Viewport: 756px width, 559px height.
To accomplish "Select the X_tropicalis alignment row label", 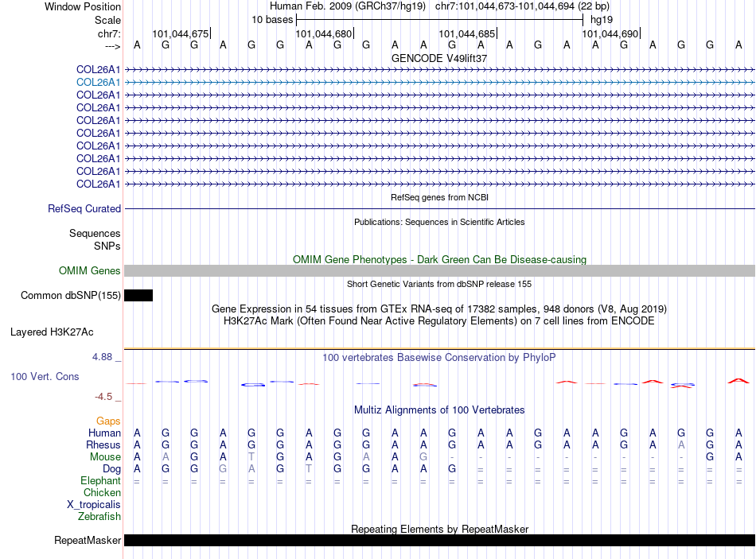I will pyautogui.click(x=94, y=505).
